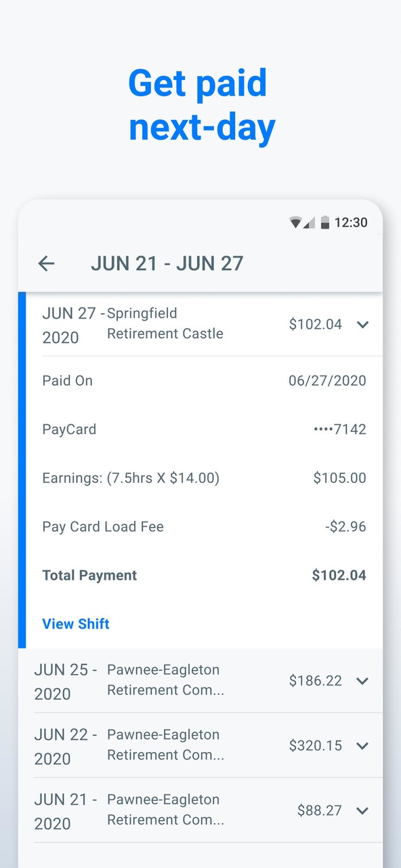Click the battery icon in the status bar

coord(326,222)
